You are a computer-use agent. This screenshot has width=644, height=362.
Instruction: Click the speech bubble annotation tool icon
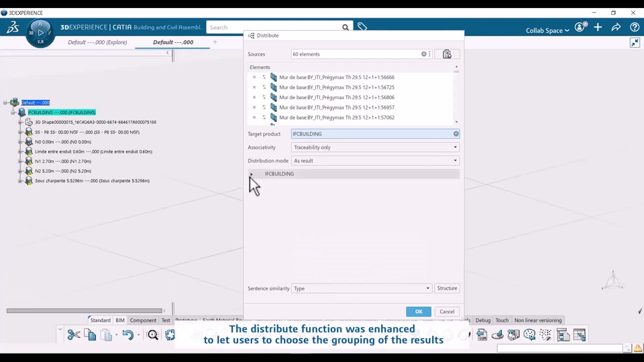[x=529, y=335]
